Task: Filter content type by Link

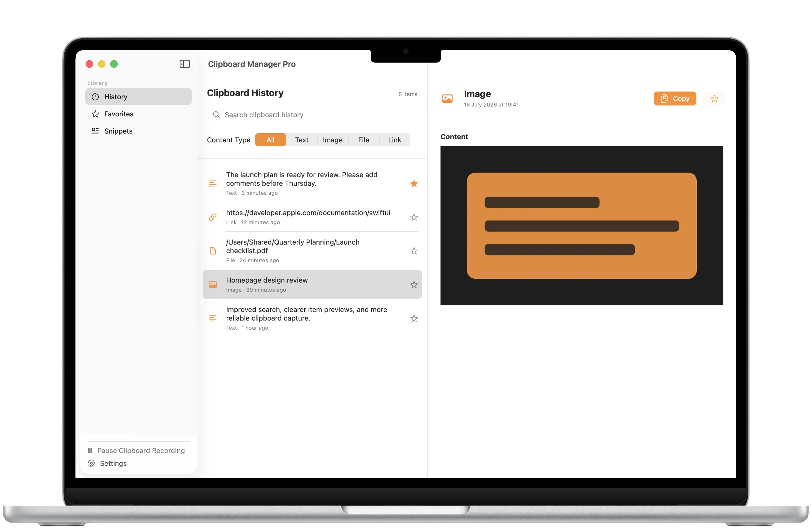Action: point(394,140)
